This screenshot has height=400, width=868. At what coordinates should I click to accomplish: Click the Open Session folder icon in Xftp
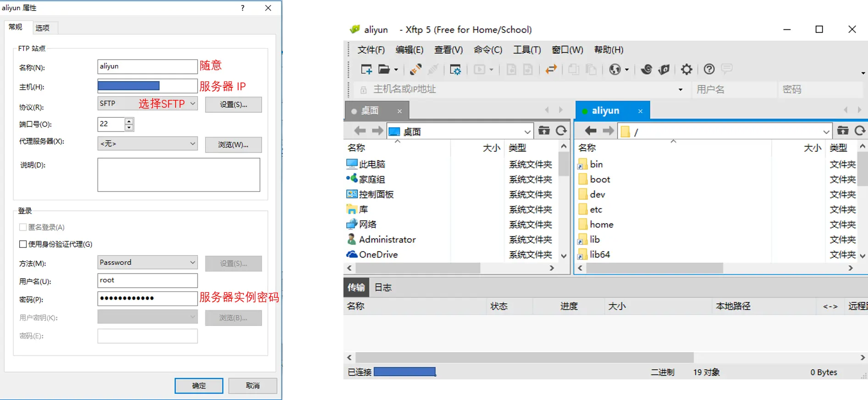[384, 69]
